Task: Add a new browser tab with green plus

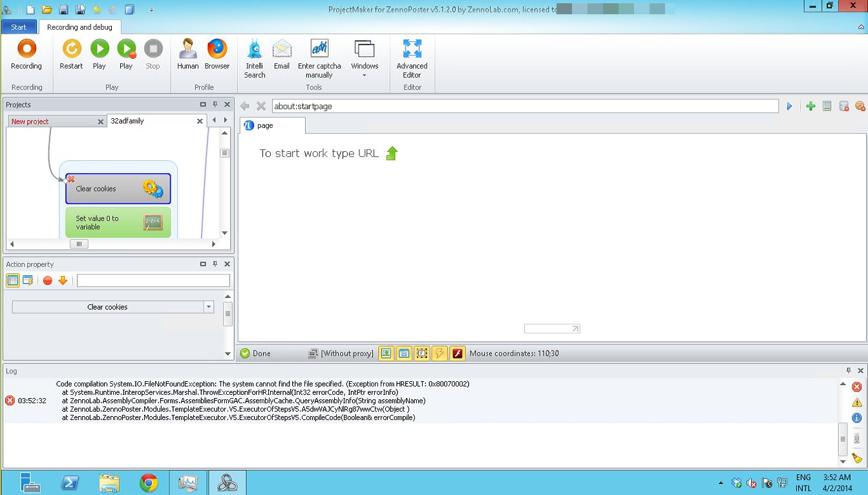Action: point(810,106)
